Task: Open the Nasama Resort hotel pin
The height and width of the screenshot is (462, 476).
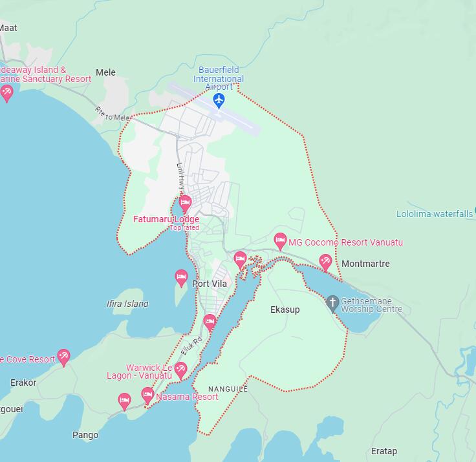Action: tap(147, 395)
